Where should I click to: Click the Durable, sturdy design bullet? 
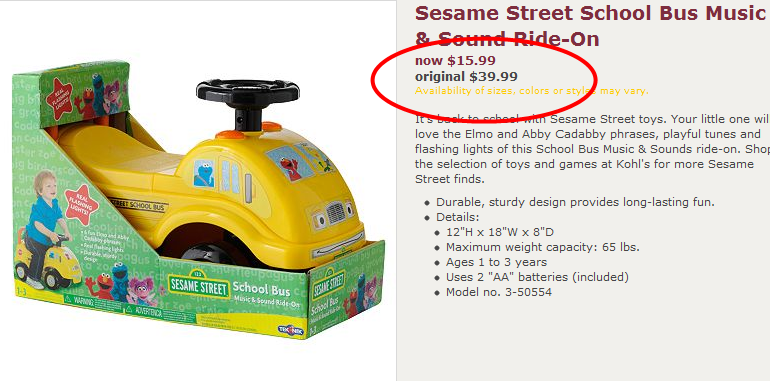tap(575, 202)
